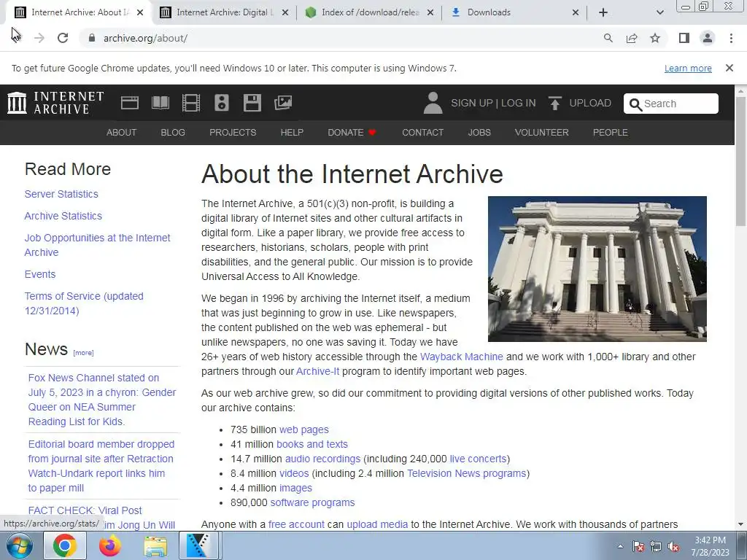Open the Chrome three-dot menu
This screenshot has height=560, width=747.
pyautogui.click(x=731, y=38)
